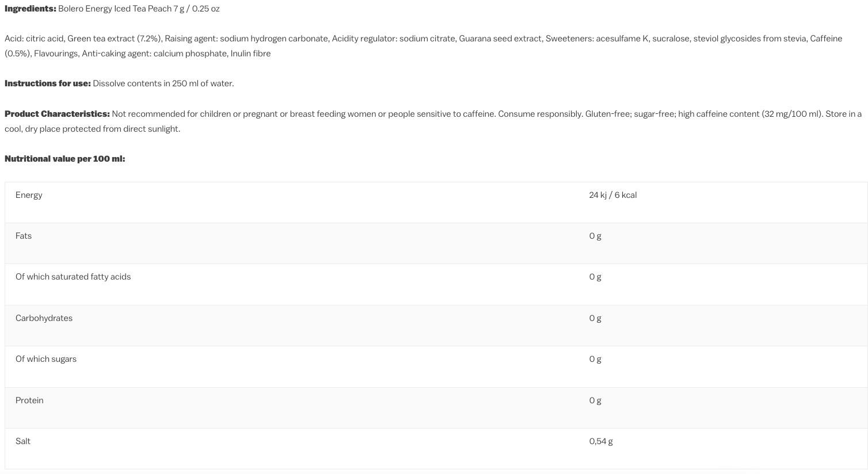Click the 0 g value for Protein
The image size is (868, 474).
point(595,400)
